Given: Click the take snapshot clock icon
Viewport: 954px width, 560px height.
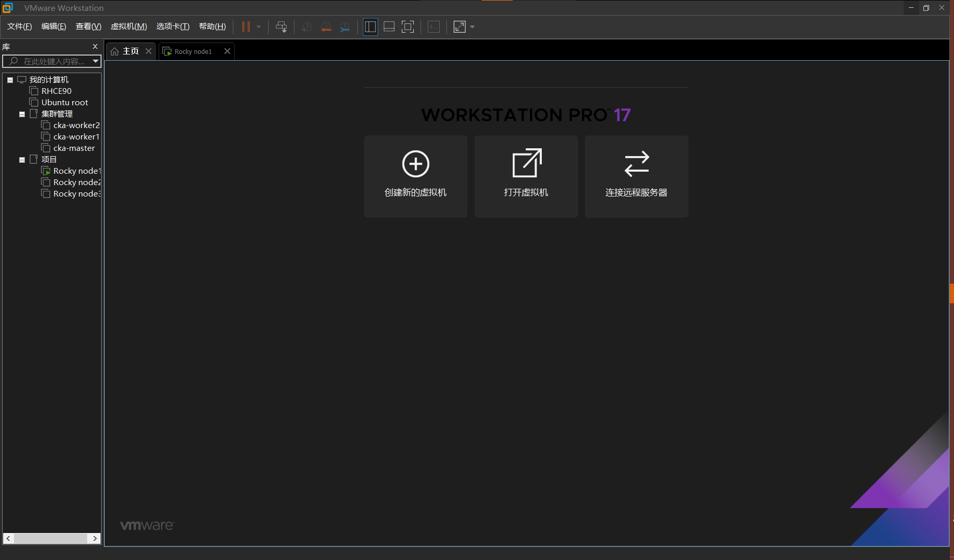Looking at the screenshot, I should pos(307,27).
